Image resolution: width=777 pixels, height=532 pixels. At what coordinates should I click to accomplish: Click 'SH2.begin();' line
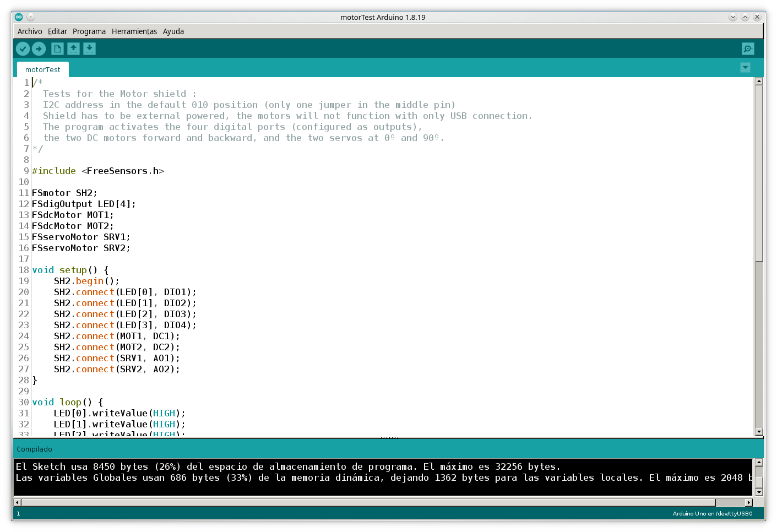[86, 281]
